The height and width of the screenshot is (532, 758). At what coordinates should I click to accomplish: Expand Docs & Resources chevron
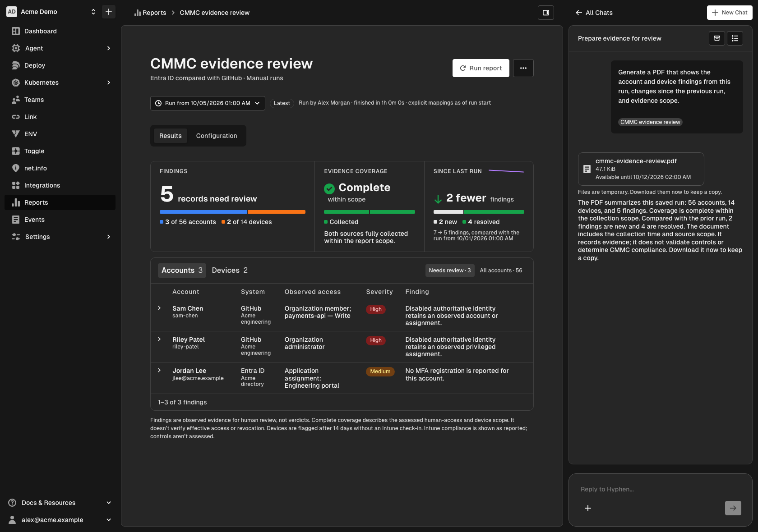coord(109,503)
